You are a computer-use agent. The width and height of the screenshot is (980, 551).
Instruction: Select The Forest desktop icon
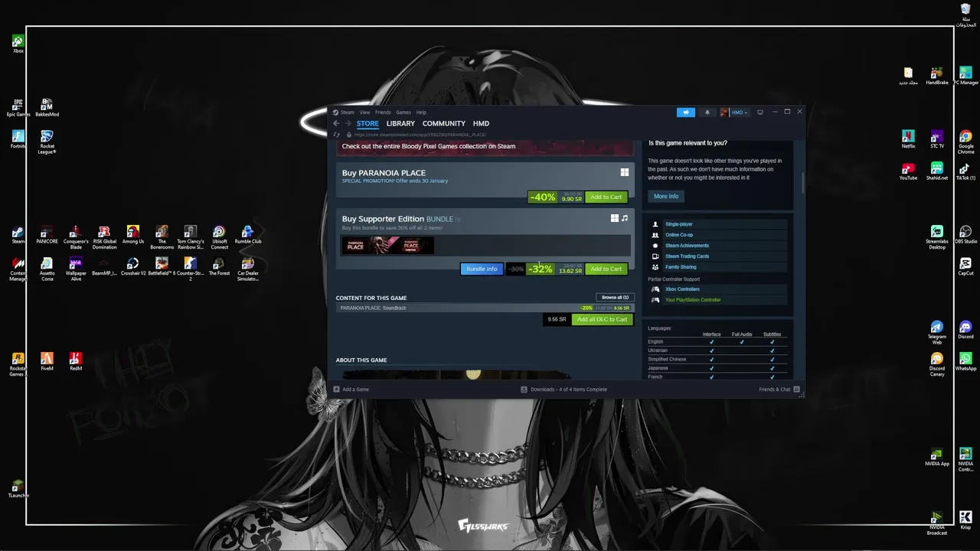pos(219,267)
